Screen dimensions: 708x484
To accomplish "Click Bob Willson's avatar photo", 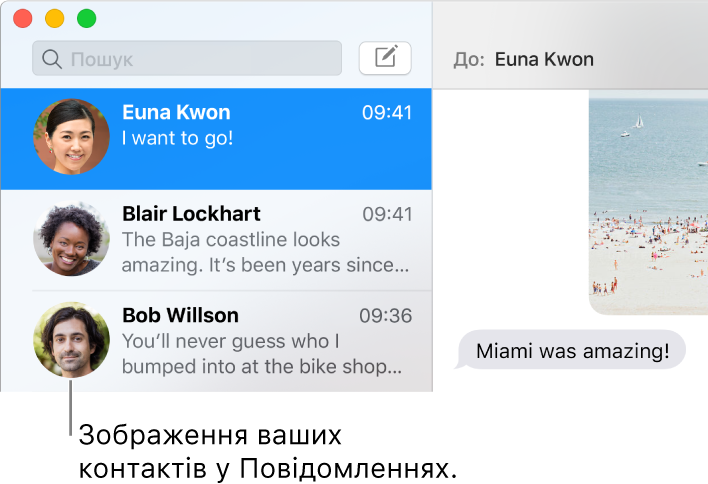I will [x=72, y=340].
